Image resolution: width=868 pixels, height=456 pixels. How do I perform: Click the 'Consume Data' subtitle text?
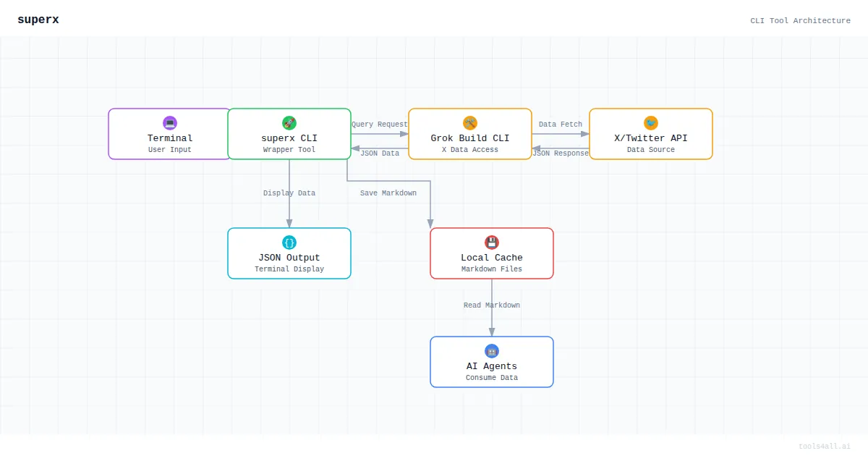(492, 378)
